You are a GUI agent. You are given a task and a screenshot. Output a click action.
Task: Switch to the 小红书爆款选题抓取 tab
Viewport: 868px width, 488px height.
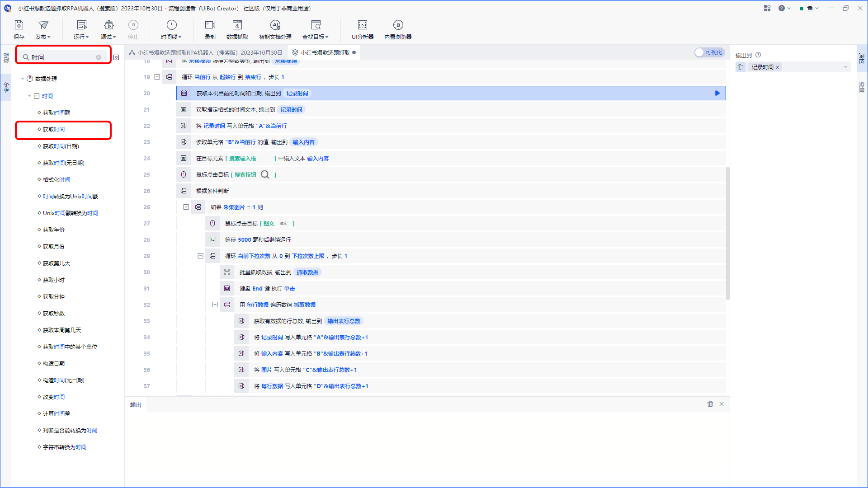tap(324, 52)
